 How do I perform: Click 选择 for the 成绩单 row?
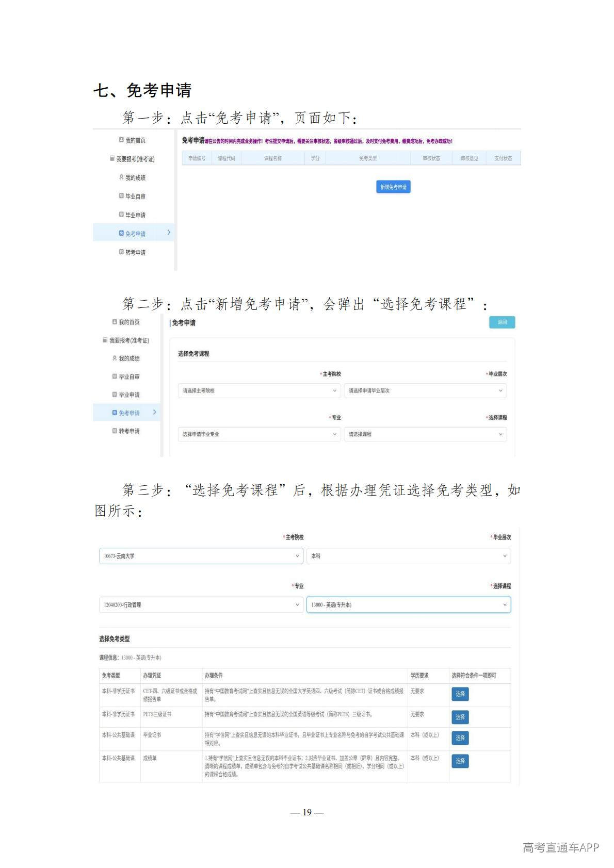click(x=460, y=761)
